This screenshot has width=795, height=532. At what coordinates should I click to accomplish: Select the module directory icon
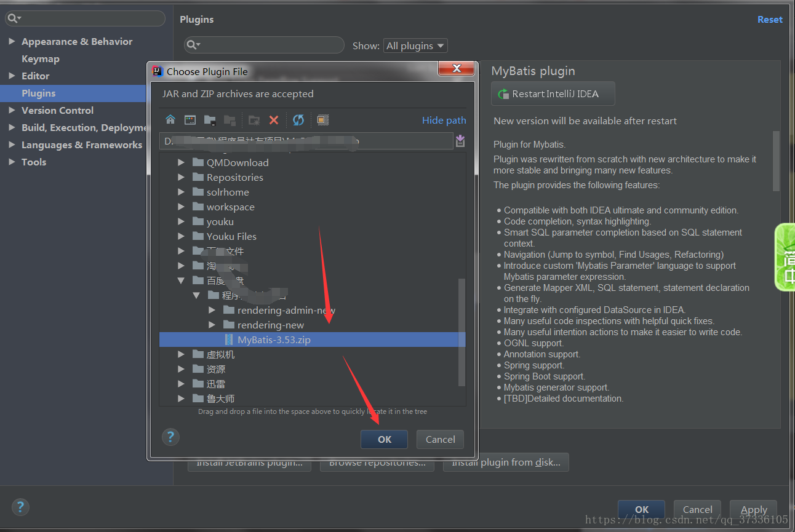(230, 120)
